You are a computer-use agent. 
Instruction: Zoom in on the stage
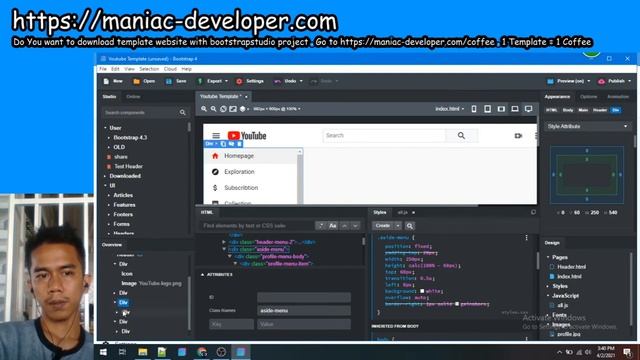click(204, 109)
